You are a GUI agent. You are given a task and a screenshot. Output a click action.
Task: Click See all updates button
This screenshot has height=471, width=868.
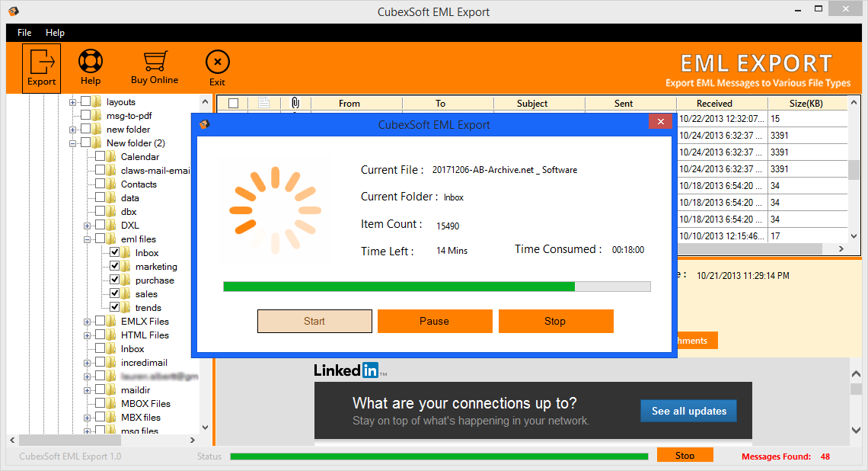(688, 411)
